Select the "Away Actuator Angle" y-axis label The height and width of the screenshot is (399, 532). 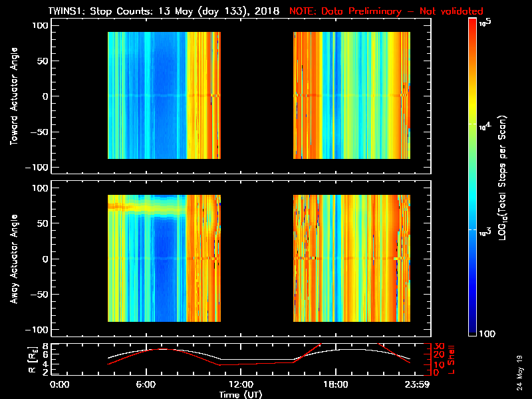[13, 259]
